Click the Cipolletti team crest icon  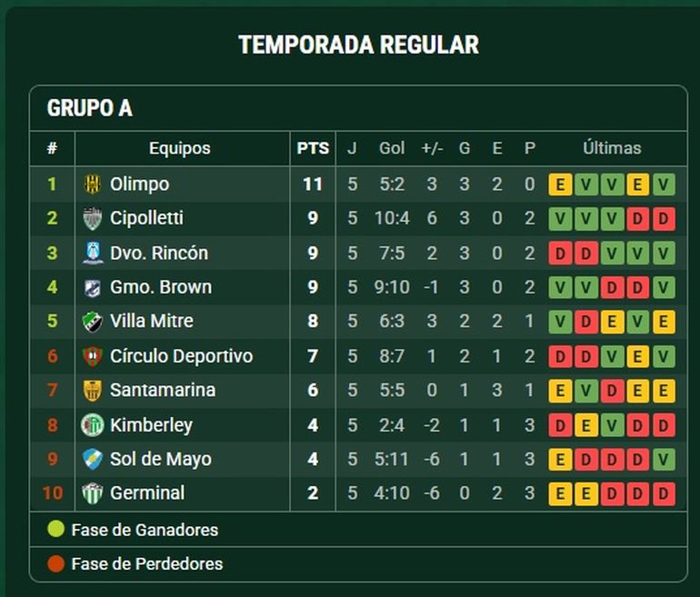point(93,219)
